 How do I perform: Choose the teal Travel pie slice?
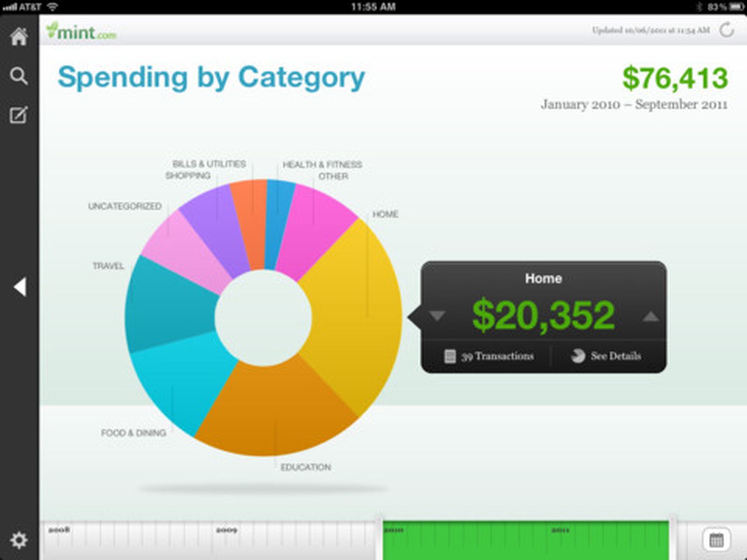168,303
